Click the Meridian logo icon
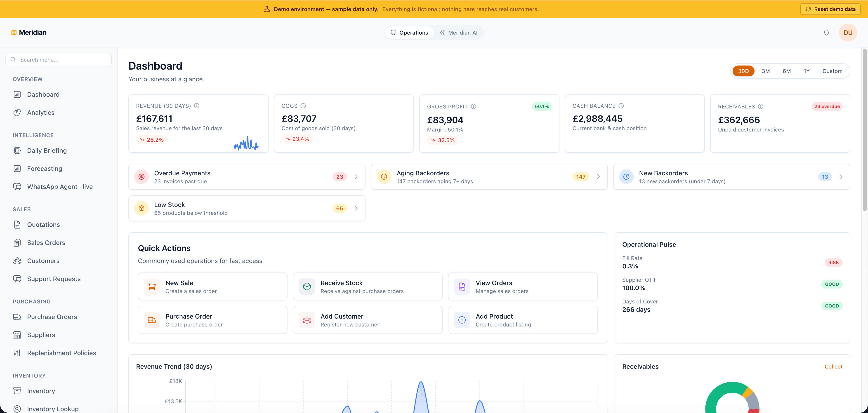 14,32
